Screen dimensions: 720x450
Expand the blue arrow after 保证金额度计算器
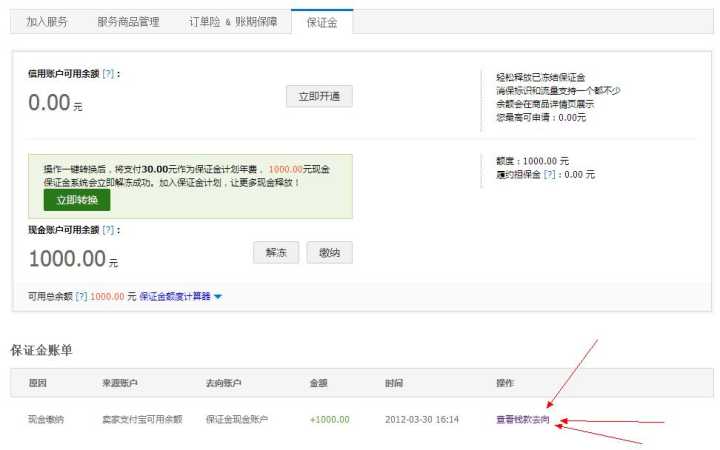coord(218,297)
